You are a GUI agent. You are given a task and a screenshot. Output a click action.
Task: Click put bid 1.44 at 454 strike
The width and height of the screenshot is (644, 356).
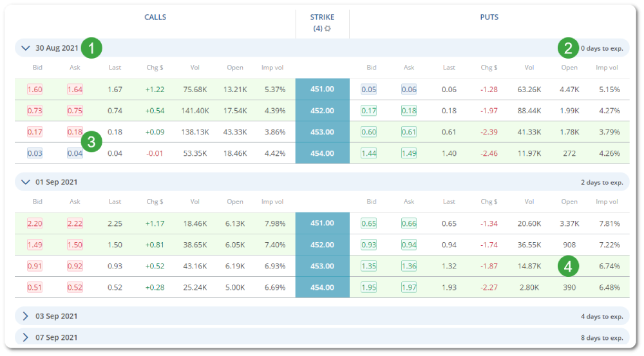click(x=369, y=153)
